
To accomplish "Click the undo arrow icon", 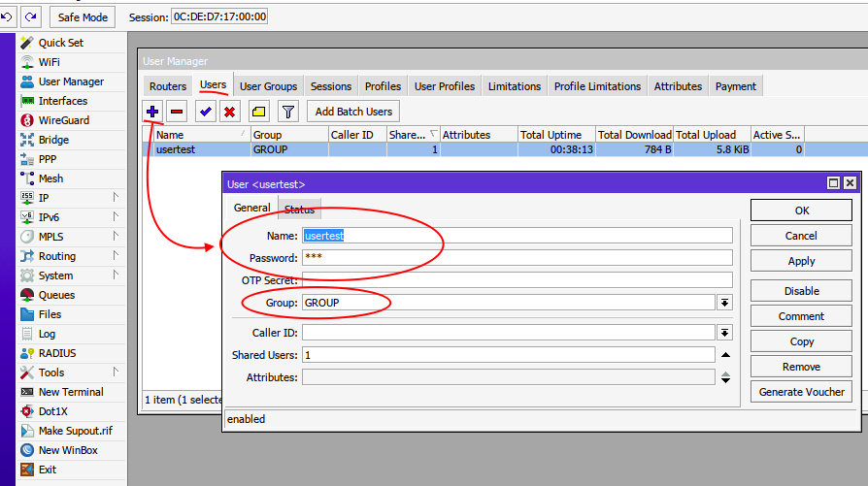I will (x=7, y=16).
